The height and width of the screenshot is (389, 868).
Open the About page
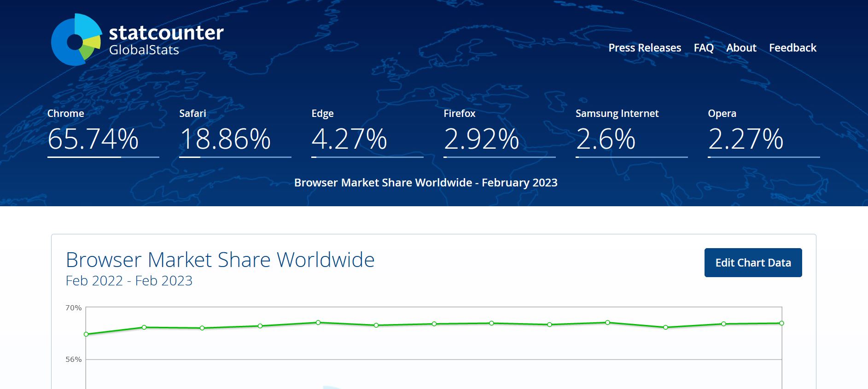[x=741, y=48]
